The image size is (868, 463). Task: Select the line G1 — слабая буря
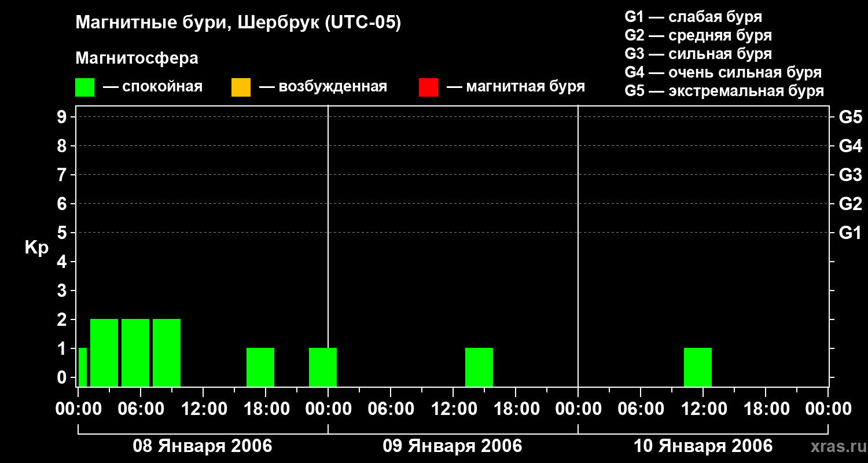(693, 17)
